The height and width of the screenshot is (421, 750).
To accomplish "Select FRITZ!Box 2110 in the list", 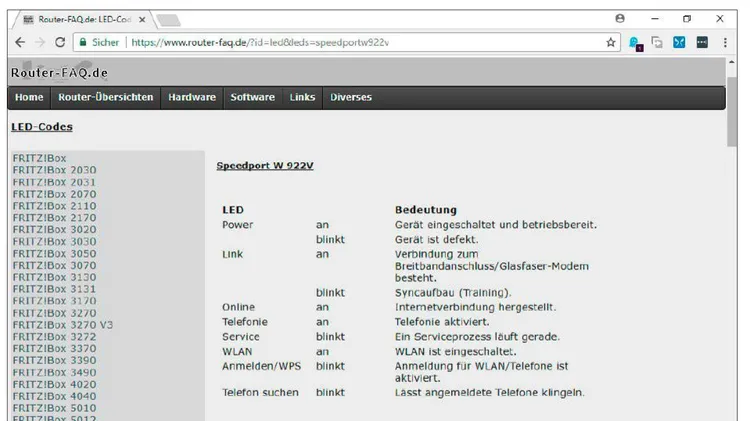I will pyautogui.click(x=55, y=206).
